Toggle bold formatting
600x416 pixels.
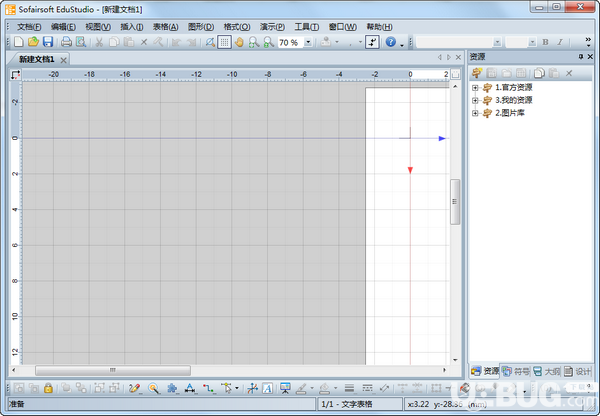(545, 42)
